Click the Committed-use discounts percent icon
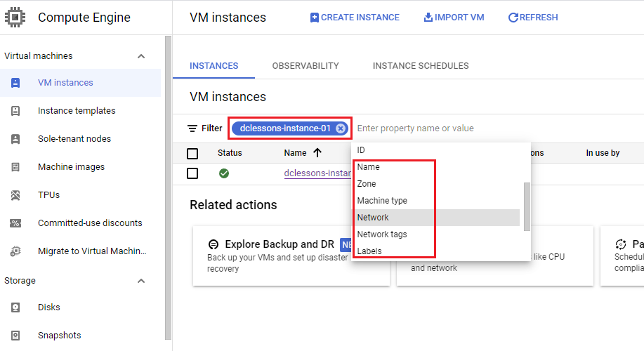 [x=15, y=223]
